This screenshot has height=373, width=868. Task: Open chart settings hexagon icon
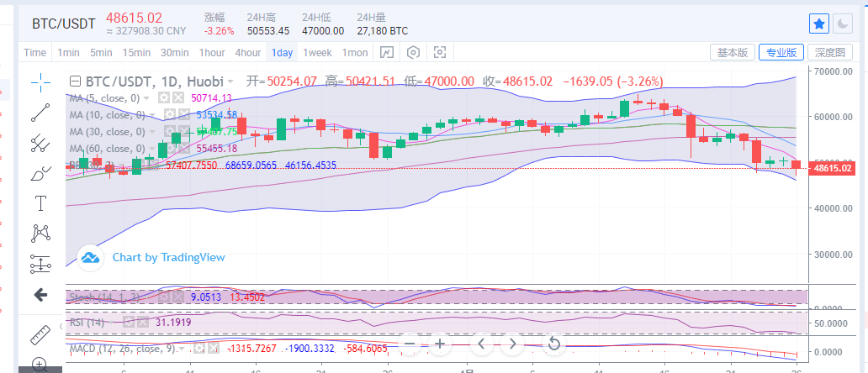coord(413,52)
